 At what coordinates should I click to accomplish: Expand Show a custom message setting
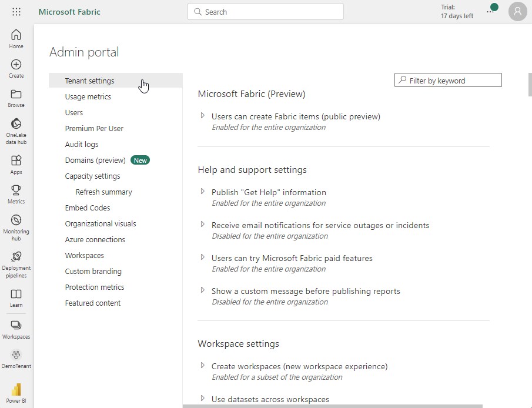click(203, 290)
